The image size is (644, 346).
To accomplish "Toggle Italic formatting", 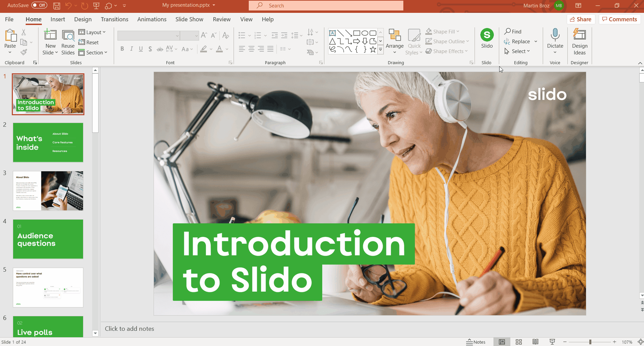I will pyautogui.click(x=132, y=49).
